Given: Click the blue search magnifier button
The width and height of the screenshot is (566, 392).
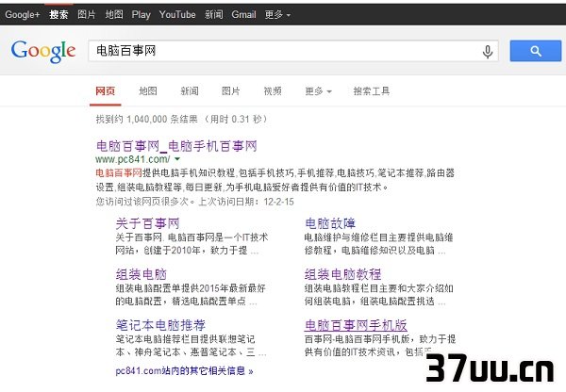Looking at the screenshot, I should [x=535, y=51].
